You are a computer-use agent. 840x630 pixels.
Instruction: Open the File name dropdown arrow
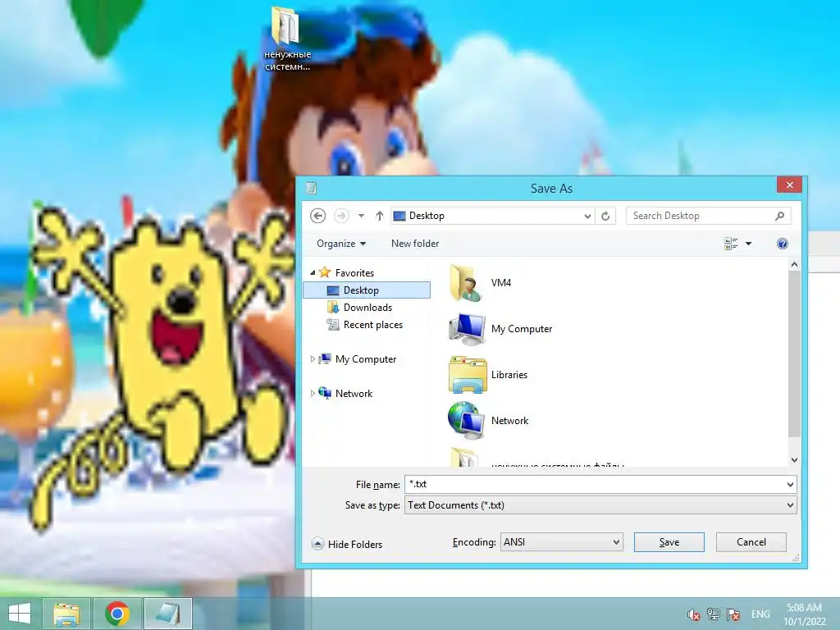coord(790,484)
